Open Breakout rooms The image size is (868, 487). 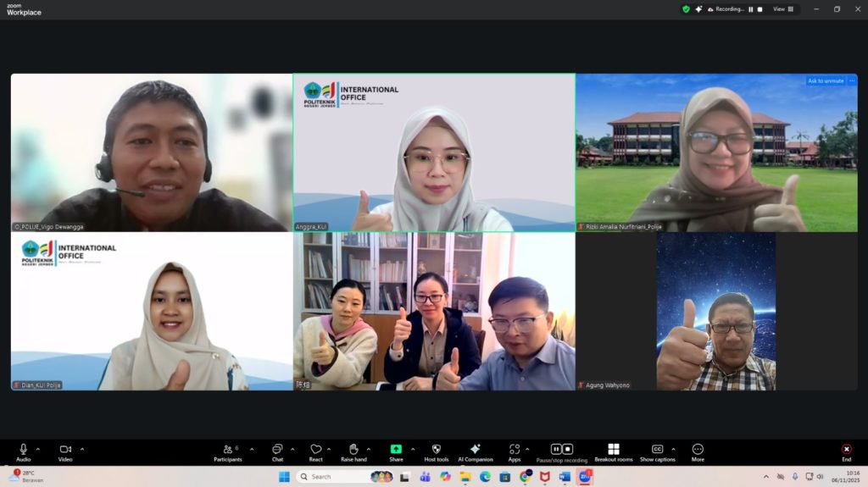pos(613,449)
